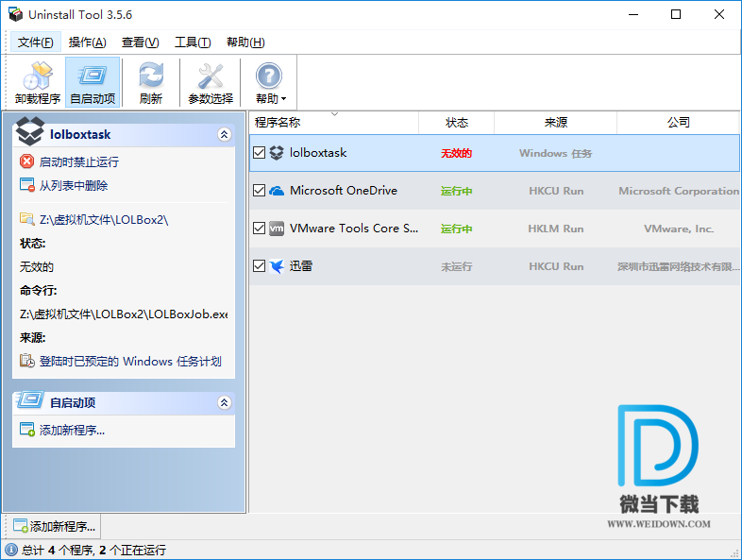
Task: Sort by the 状态 column header
Action: (x=457, y=123)
